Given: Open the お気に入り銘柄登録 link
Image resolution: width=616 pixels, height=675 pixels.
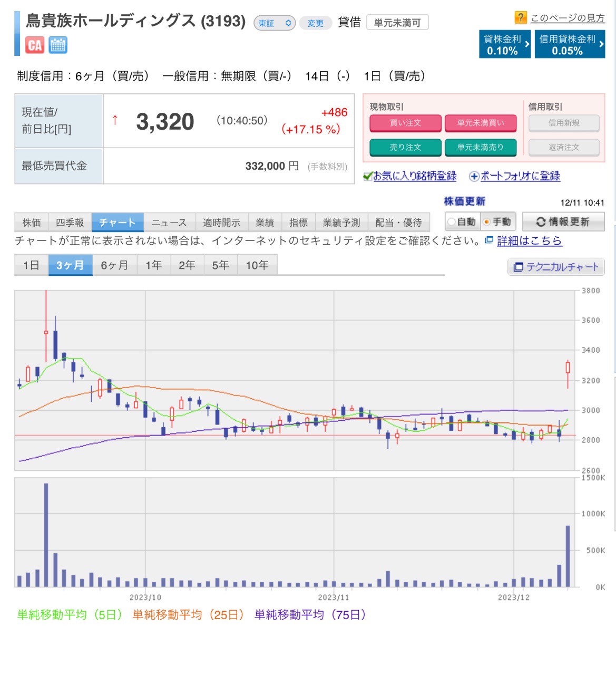Looking at the screenshot, I should pyautogui.click(x=415, y=176).
